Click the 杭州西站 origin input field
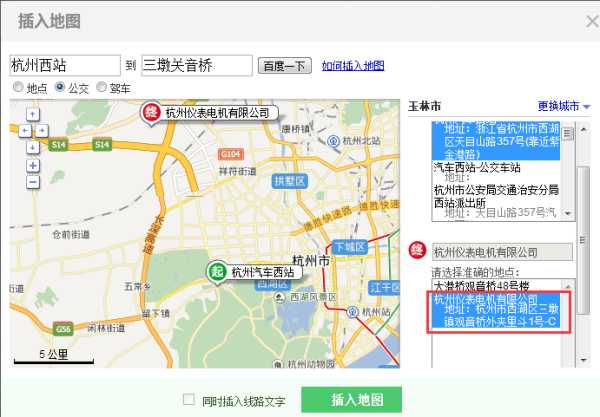The height and width of the screenshot is (417, 600). (x=65, y=65)
